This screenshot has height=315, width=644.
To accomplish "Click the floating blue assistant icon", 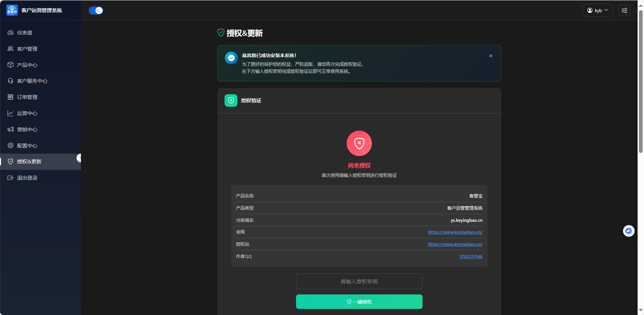I will (628, 231).
